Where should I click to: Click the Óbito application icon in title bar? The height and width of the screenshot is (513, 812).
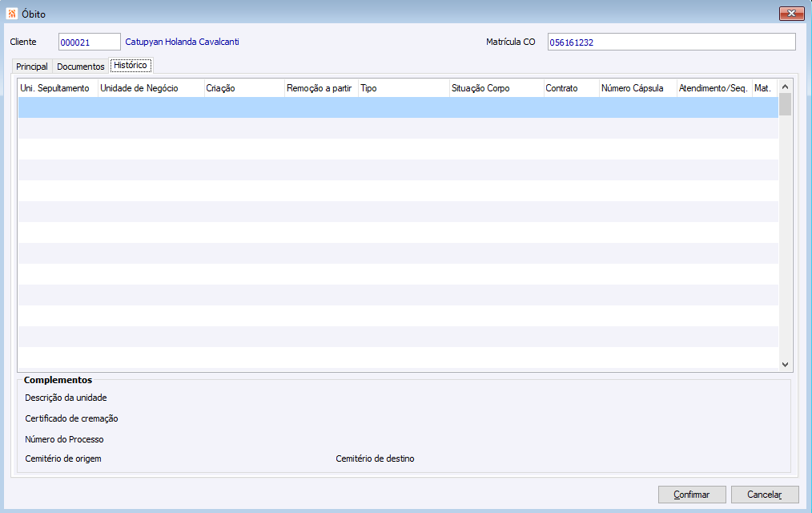12,14
